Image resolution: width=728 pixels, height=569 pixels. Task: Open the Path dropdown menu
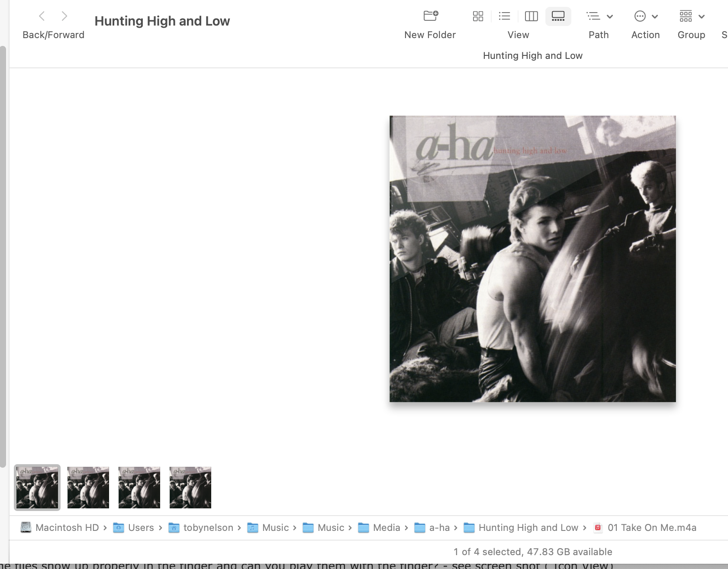pos(599,16)
